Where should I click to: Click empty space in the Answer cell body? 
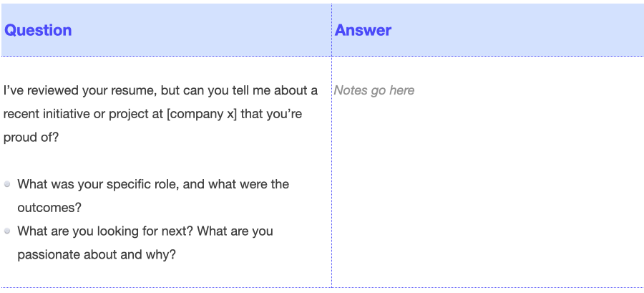tap(488, 193)
